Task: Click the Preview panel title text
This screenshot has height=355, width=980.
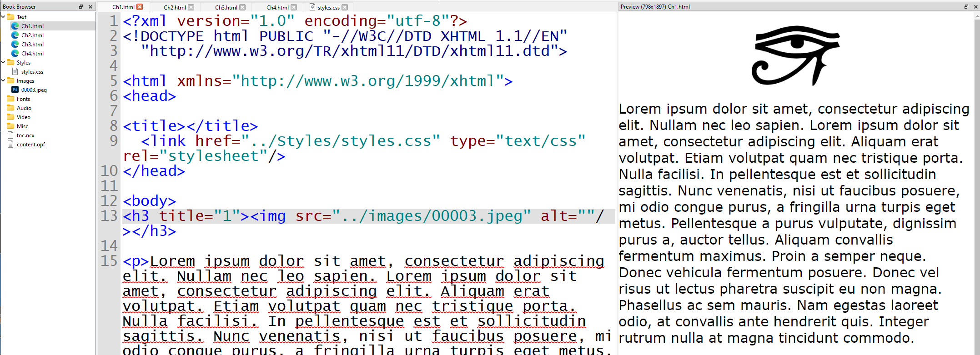Action: pos(655,7)
